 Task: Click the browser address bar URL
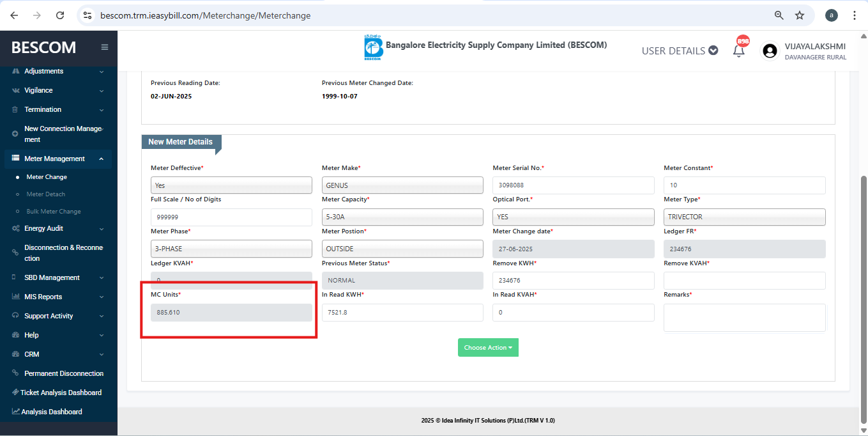pyautogui.click(x=205, y=15)
